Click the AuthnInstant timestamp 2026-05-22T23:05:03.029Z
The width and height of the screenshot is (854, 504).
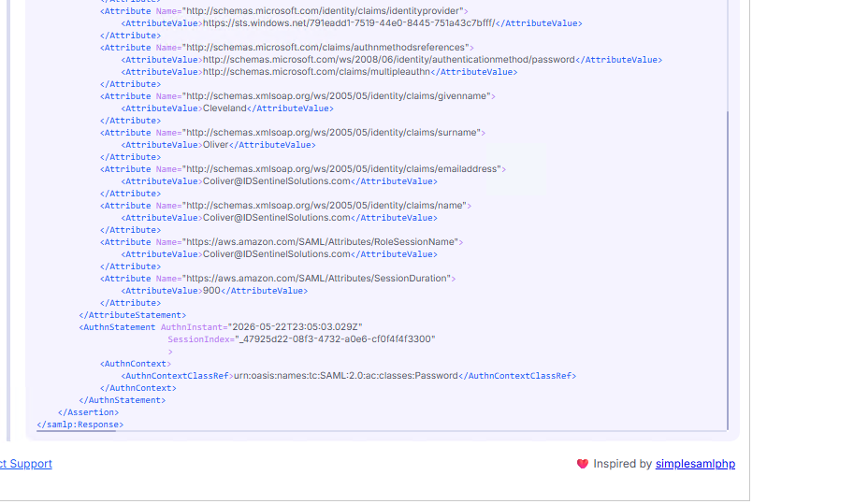[x=296, y=327]
